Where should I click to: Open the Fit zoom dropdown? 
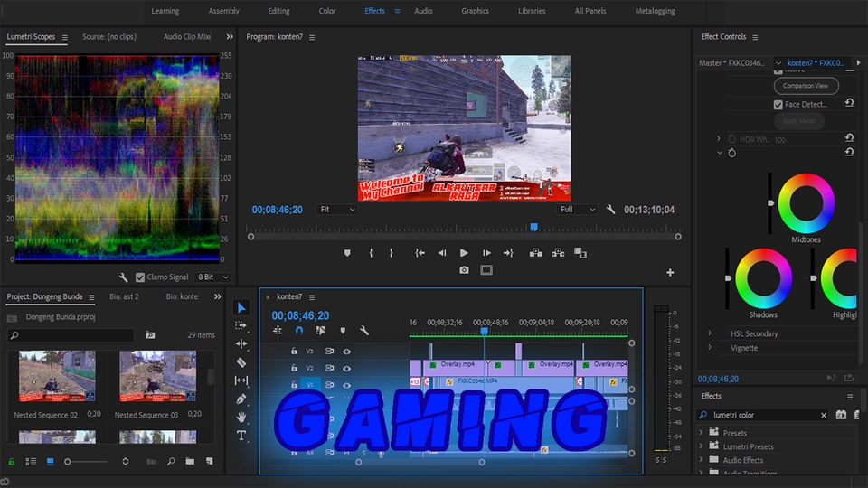click(x=337, y=209)
